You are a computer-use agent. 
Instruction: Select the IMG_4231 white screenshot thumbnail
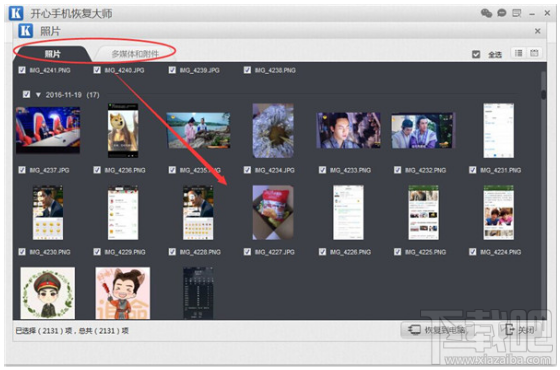[499, 131]
